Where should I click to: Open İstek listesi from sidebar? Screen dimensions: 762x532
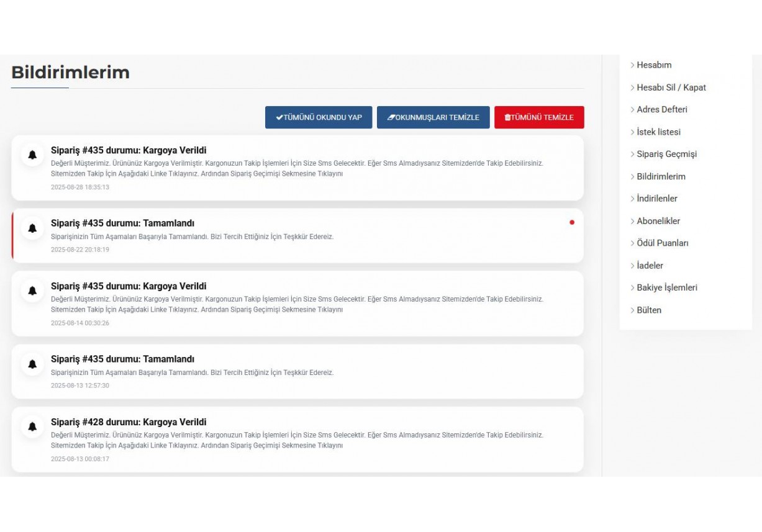click(658, 132)
